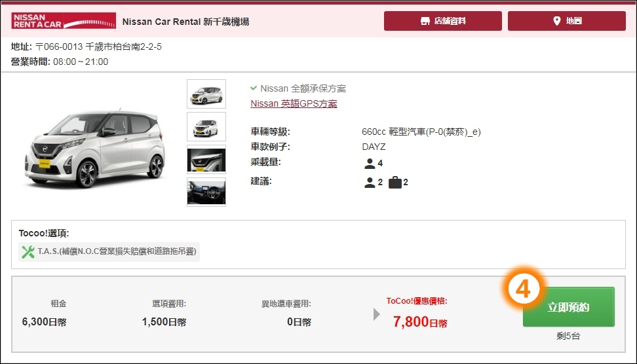Open the 地圖 map button
Viewport: 637px width, 364px height.
click(567, 21)
